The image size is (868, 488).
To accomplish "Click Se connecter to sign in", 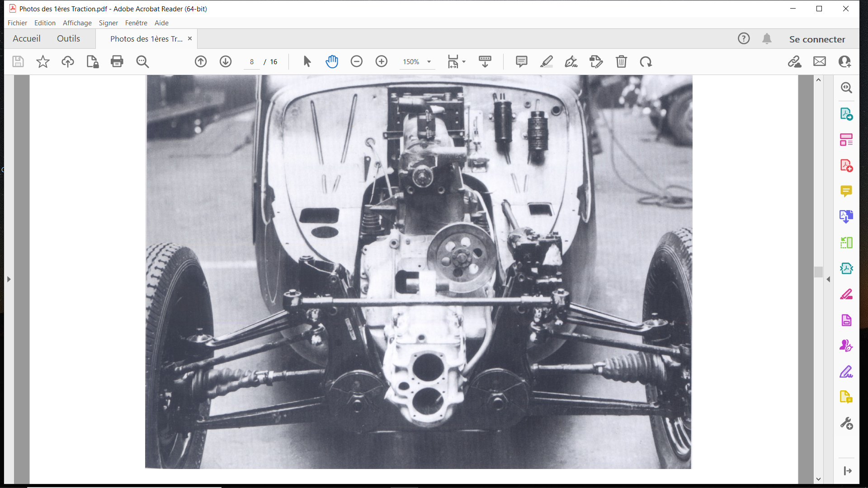I will [817, 39].
